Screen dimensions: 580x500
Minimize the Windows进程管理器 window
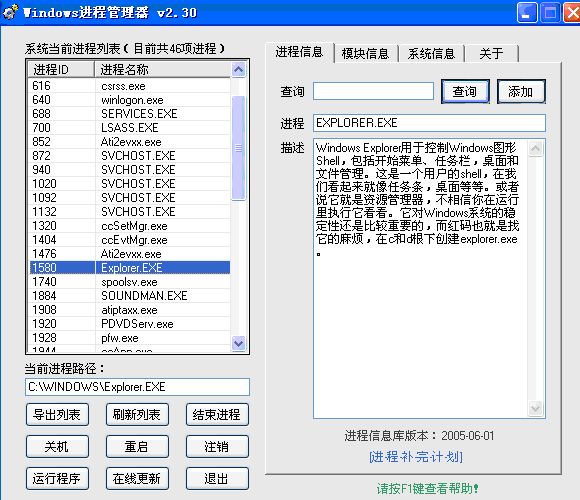coord(527,13)
